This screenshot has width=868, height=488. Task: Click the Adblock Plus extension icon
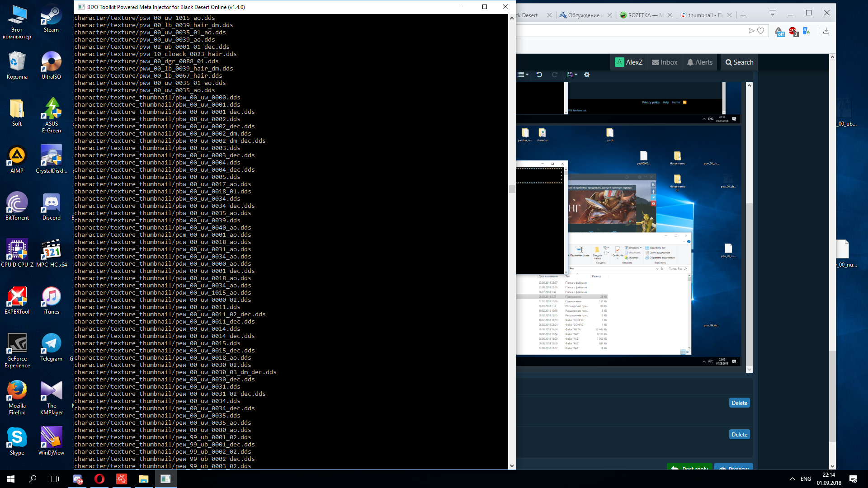point(793,31)
